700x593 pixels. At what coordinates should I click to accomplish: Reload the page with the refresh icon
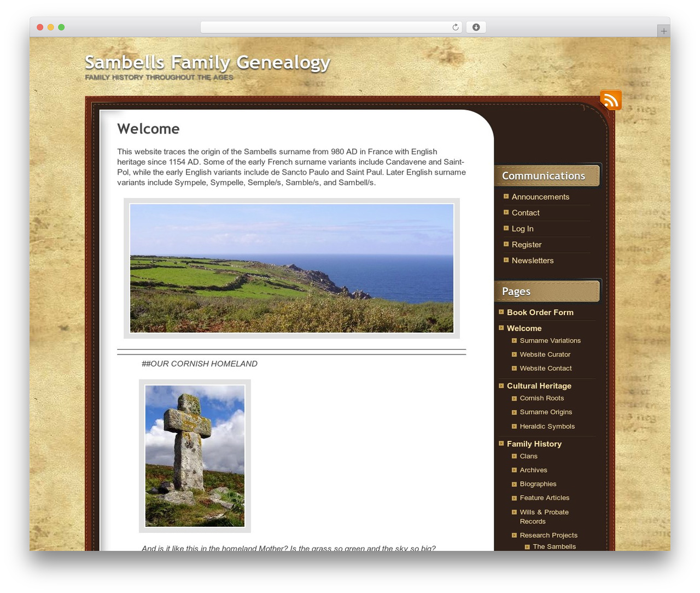click(x=455, y=27)
